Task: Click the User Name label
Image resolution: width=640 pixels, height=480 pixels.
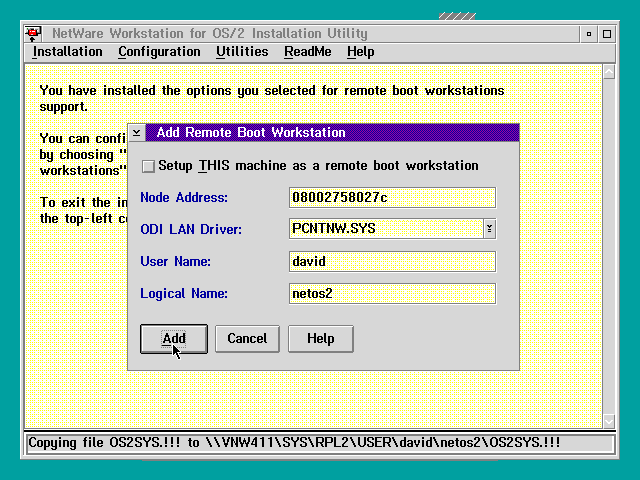Action: (176, 262)
